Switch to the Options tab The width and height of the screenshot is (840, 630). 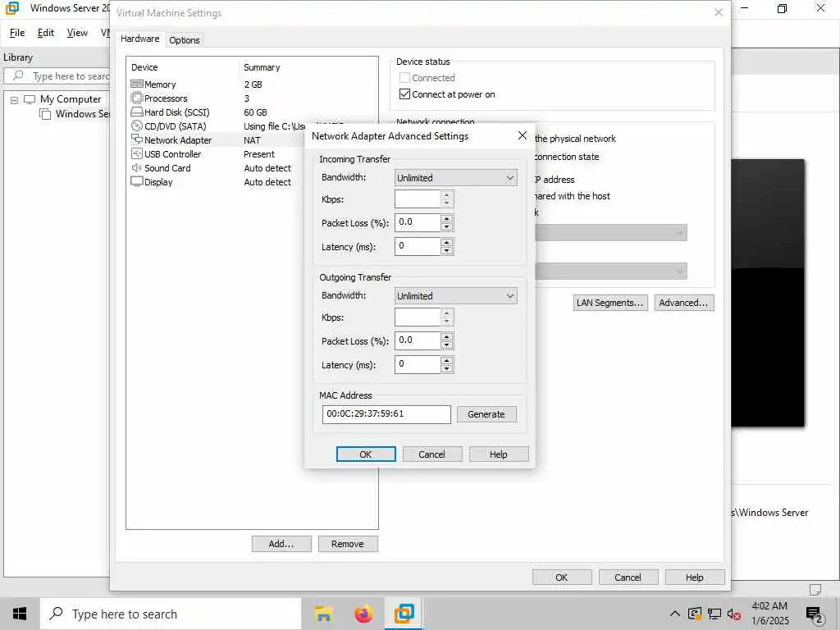click(x=185, y=40)
